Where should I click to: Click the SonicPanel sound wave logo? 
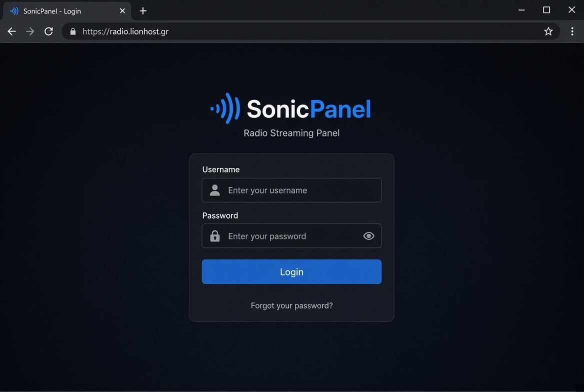coord(225,108)
